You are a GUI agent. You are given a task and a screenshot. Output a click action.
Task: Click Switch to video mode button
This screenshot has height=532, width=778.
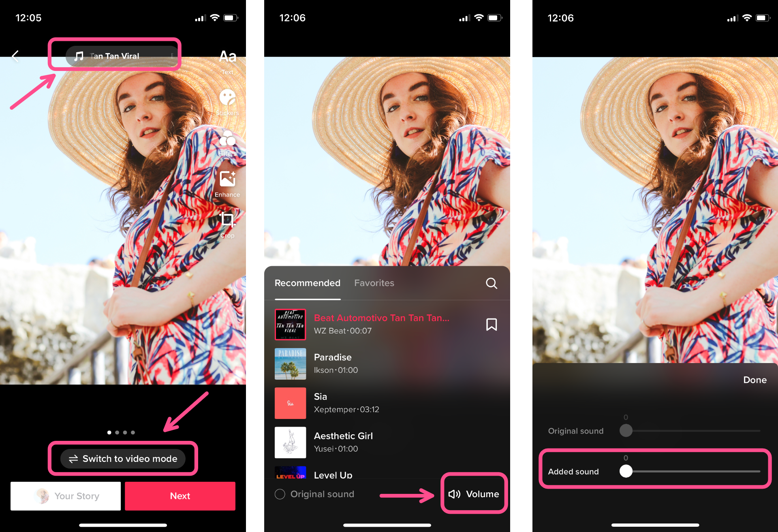[124, 457]
